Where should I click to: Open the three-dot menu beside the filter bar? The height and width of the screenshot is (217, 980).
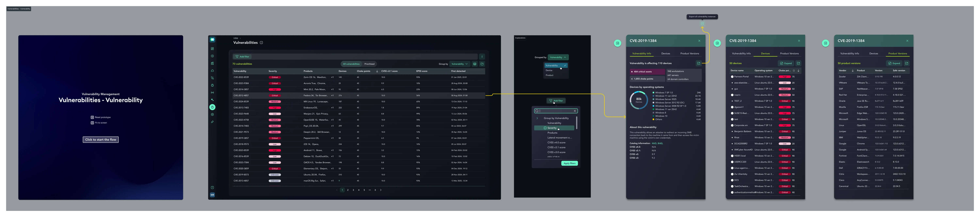482,57
